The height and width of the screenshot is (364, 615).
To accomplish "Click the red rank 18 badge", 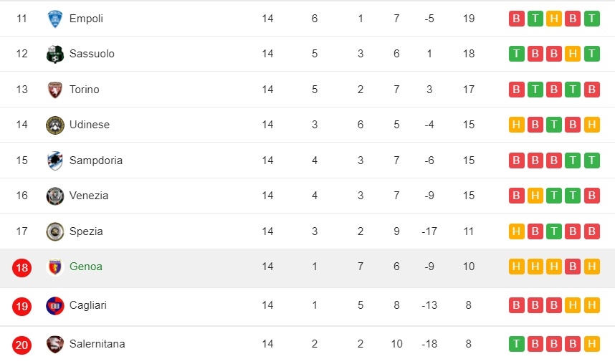I will (22, 267).
